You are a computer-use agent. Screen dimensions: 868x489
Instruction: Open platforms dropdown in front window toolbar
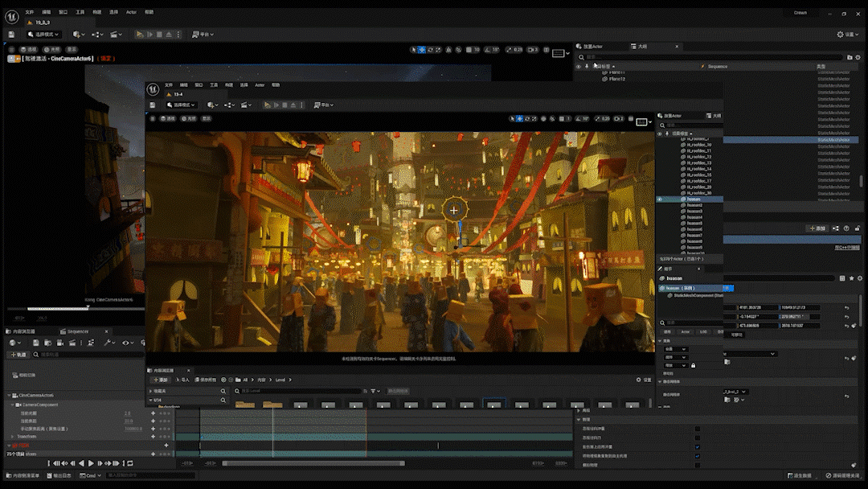coord(324,105)
